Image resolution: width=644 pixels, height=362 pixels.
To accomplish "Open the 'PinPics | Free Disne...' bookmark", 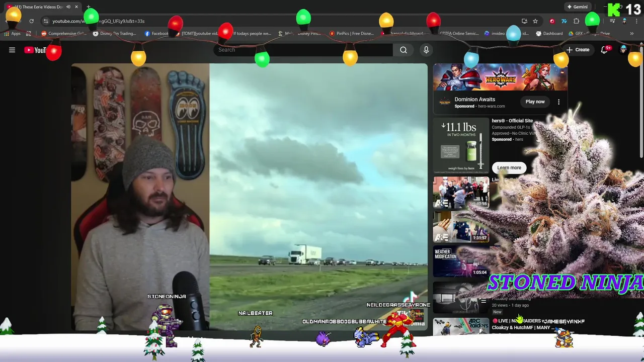I will click(352, 34).
